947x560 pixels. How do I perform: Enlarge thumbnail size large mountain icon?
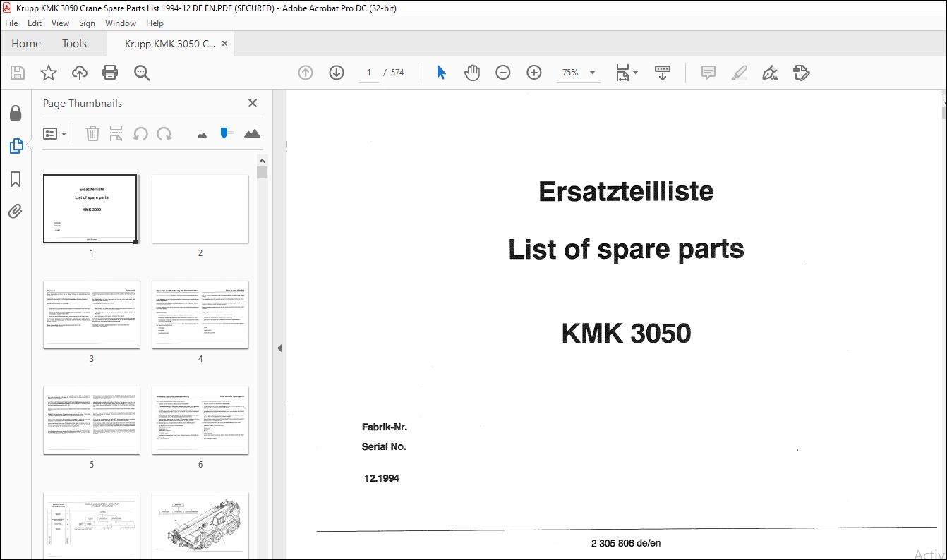click(252, 133)
